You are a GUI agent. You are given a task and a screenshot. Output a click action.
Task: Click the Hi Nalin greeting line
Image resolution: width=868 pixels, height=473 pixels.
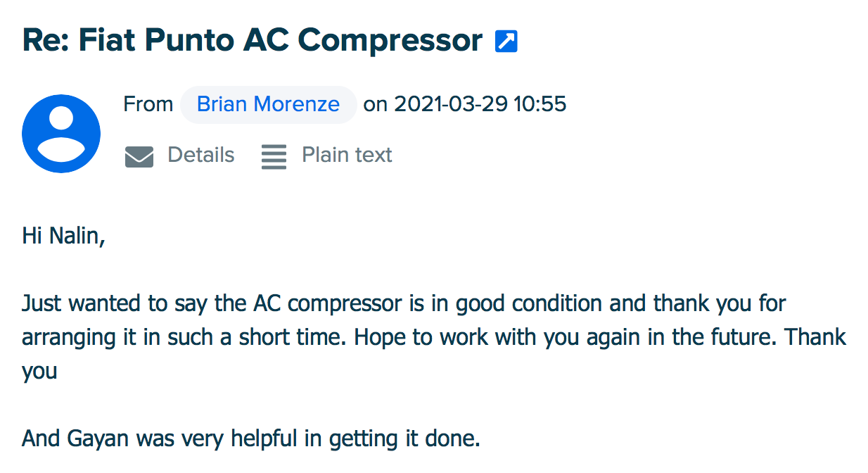[64, 235]
